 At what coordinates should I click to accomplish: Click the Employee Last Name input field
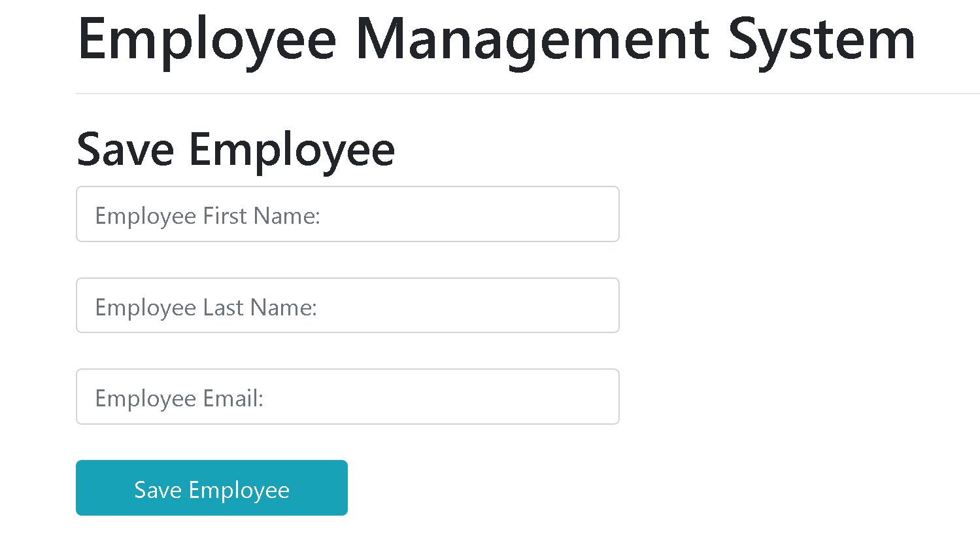346,305
